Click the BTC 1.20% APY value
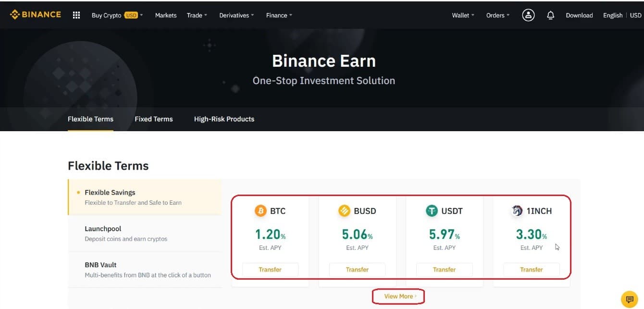Screen dimensions: 644x309 (x=270, y=234)
